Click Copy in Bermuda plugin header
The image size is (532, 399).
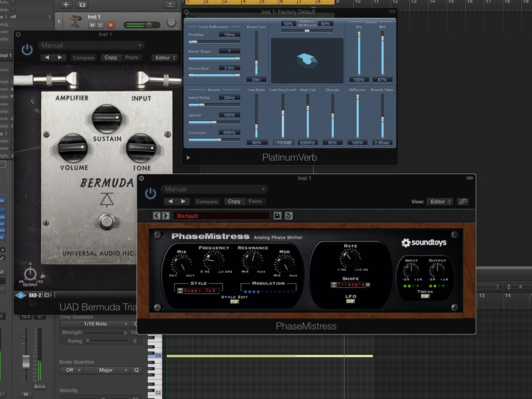pos(111,58)
